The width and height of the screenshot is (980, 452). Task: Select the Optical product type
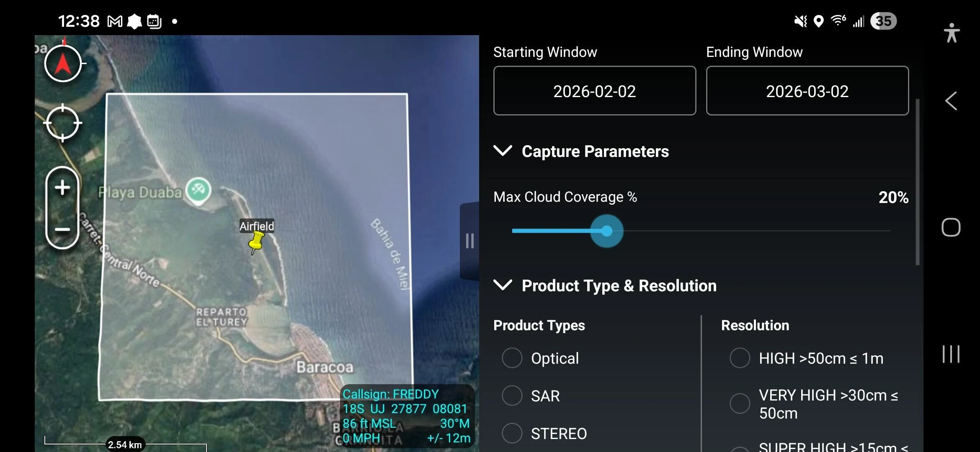point(540,358)
